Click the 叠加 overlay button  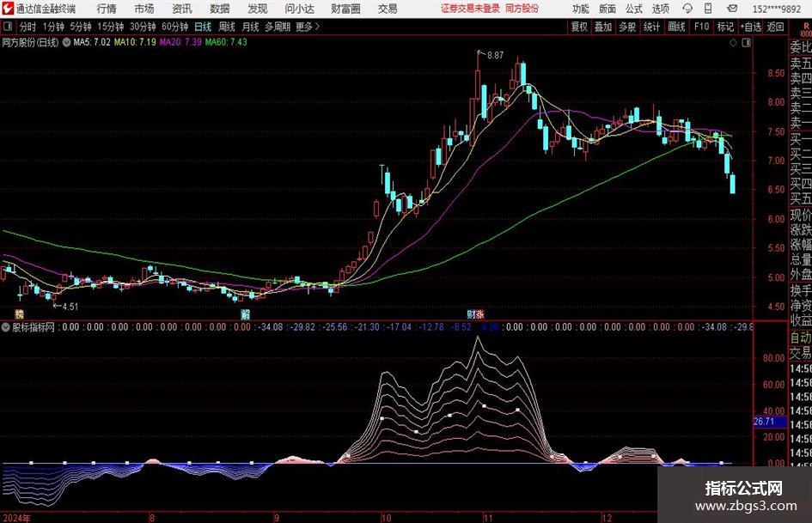[603, 27]
